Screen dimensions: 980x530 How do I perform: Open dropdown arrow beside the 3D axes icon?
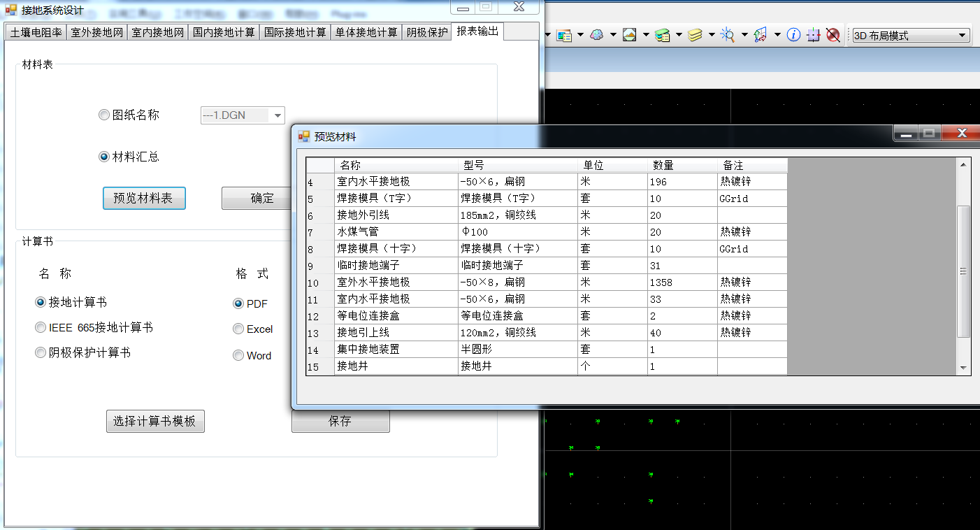click(777, 35)
